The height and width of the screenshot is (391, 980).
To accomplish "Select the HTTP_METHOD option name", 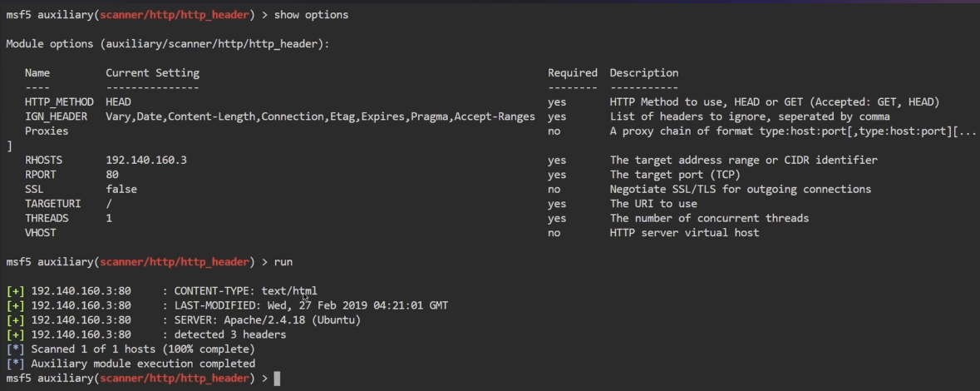I will tap(59, 102).
